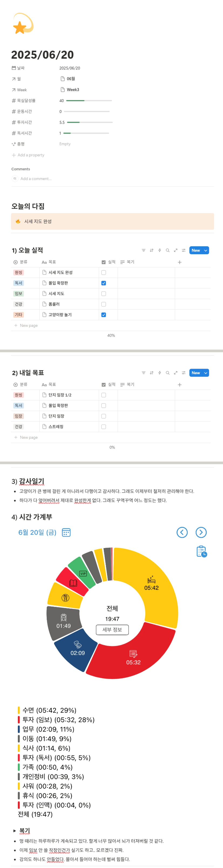Check the 시세 지도 완성 checkbox
The image size is (223, 868).
[104, 273]
